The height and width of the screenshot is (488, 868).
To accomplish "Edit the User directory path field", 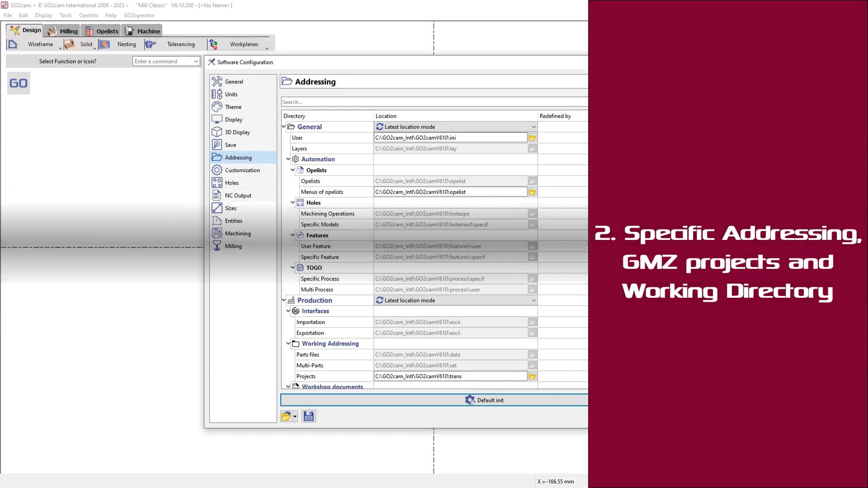I will click(x=450, y=138).
